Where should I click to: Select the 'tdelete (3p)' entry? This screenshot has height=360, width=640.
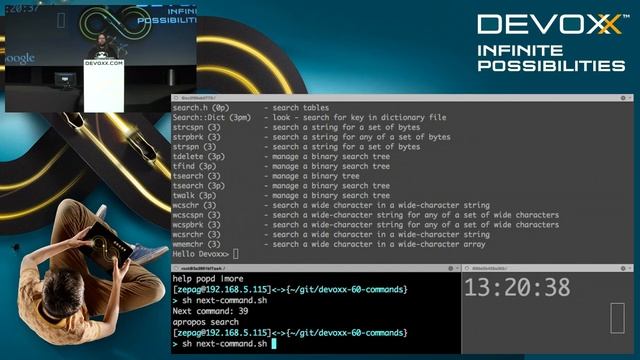[x=199, y=156]
